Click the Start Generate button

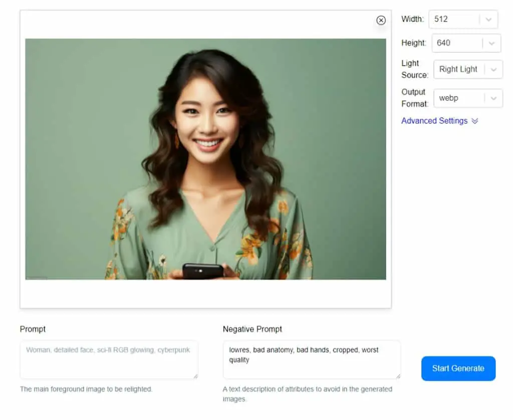[x=458, y=368]
